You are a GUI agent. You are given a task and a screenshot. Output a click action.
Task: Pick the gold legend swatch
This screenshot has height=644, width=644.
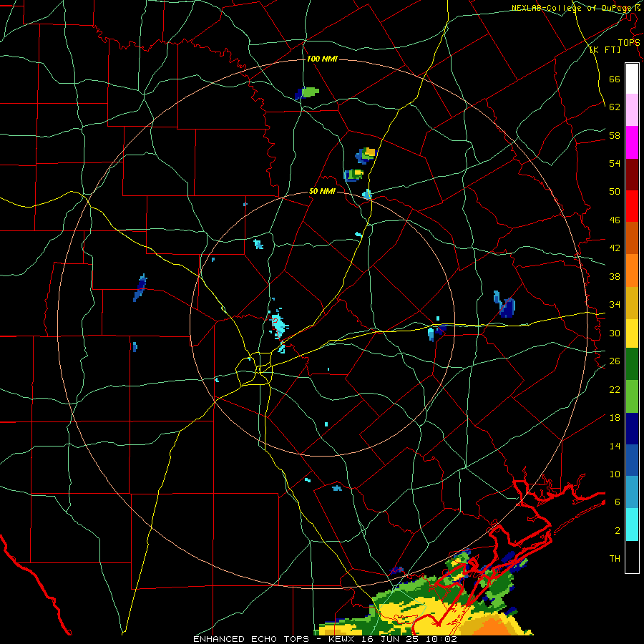632,303
